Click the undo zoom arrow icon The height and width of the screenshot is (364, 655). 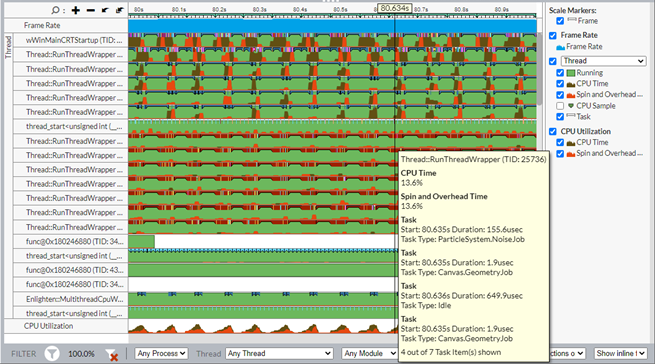tap(105, 10)
